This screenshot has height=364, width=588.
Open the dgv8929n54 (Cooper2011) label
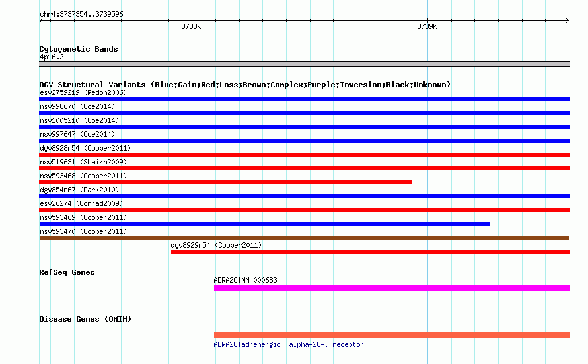coord(216,245)
